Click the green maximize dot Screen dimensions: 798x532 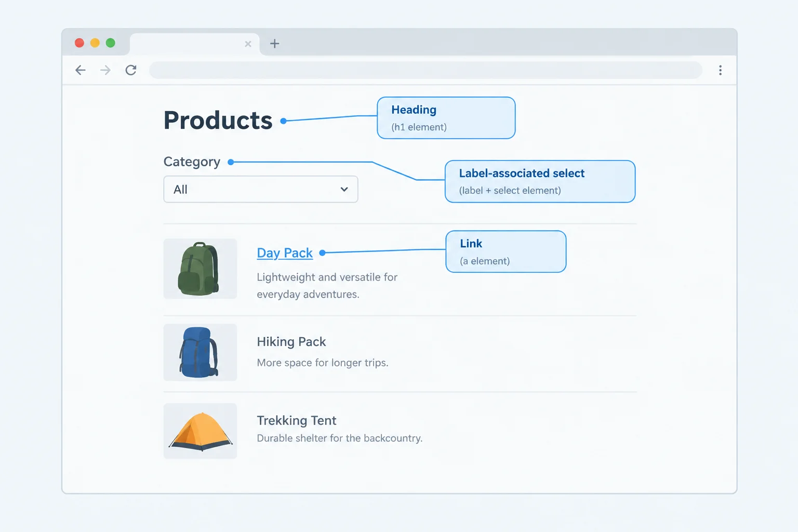111,43
